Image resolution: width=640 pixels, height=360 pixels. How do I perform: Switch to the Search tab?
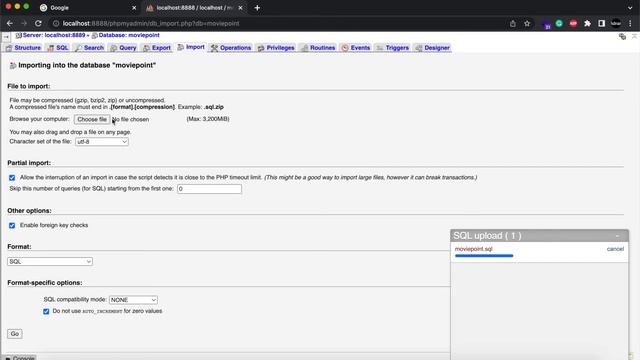(89, 48)
